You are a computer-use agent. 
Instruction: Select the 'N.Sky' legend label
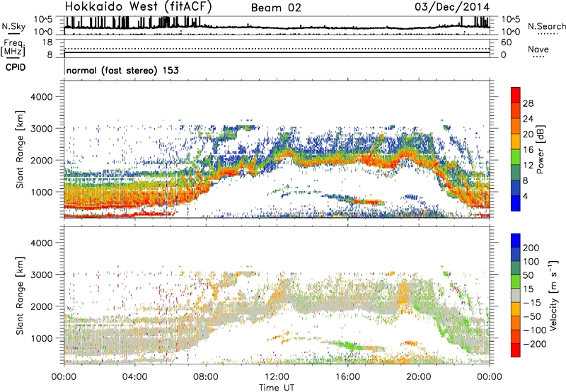(x=13, y=26)
